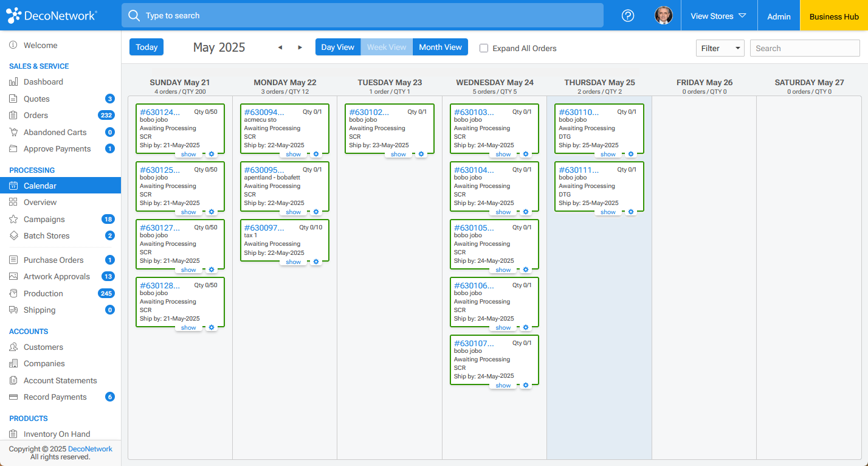This screenshot has height=466, width=868.
Task: Select the Artwork Approvals sidebar icon
Action: (x=13, y=276)
